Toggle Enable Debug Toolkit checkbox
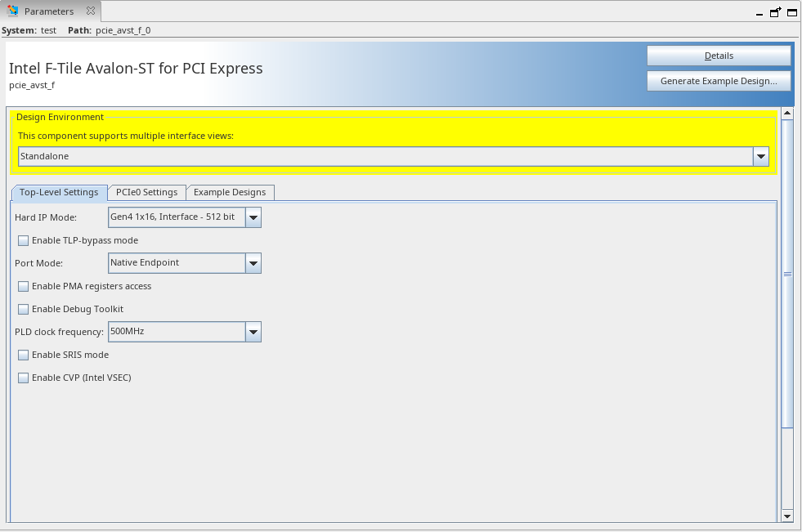The width and height of the screenshot is (802, 532). tap(23, 309)
